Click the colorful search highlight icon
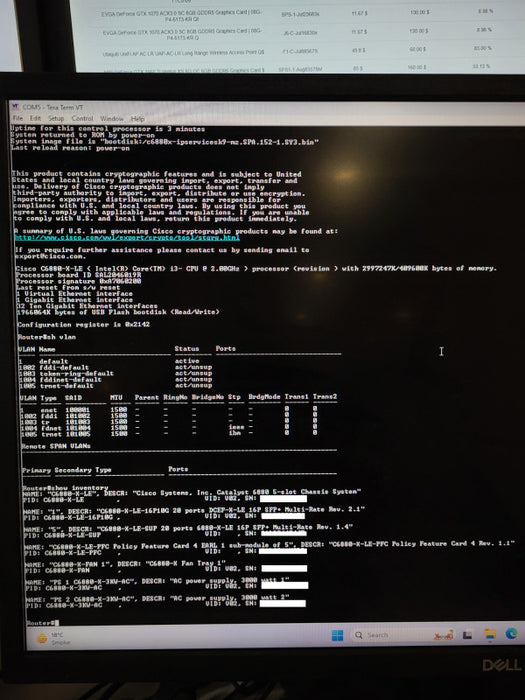525x700 pixels. pyautogui.click(x=443, y=635)
